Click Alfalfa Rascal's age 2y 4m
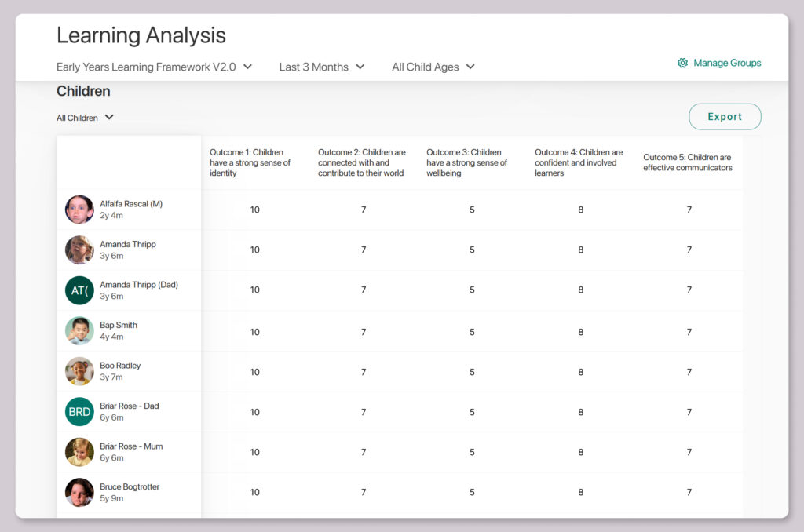 click(111, 216)
